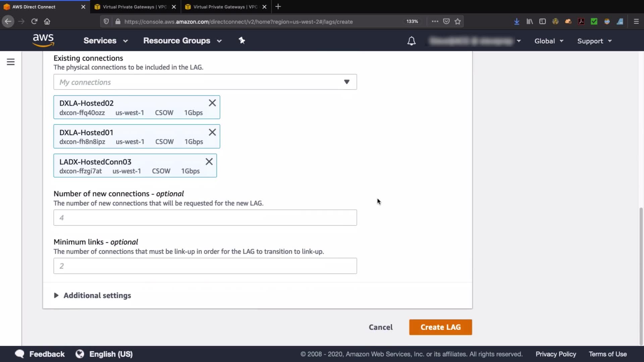The height and width of the screenshot is (362, 644).
Task: Click the notifications bell icon
Action: (x=411, y=41)
